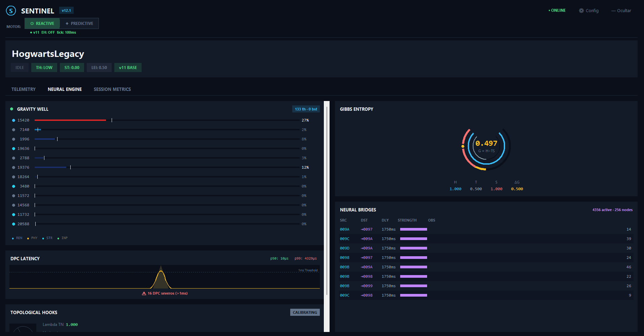Screen dimensions: 644x336
Task: Click the p99: 4329µs latency value
Action: point(306,259)
